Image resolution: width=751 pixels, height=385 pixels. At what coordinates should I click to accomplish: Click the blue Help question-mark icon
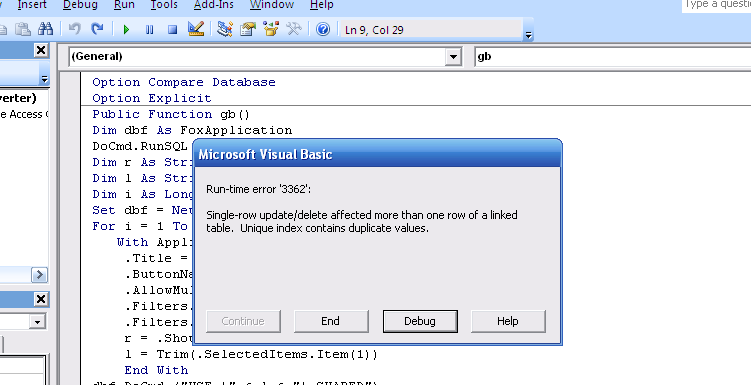tap(323, 30)
